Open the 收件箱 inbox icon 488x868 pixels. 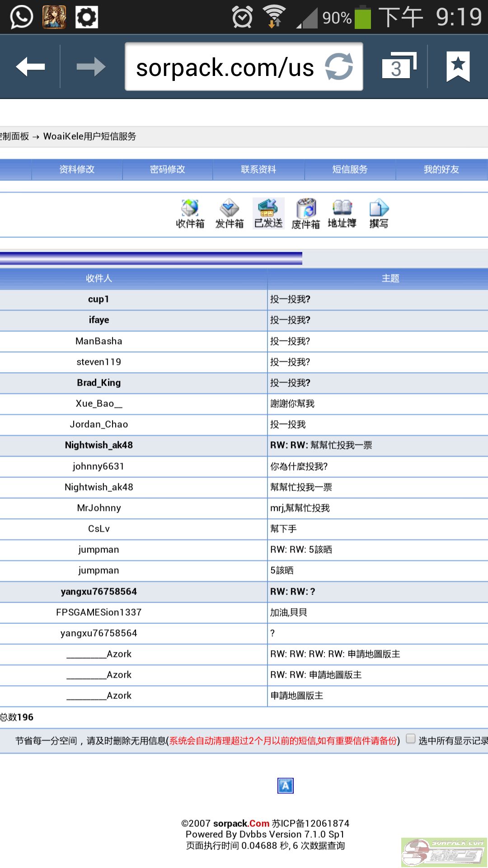(190, 213)
